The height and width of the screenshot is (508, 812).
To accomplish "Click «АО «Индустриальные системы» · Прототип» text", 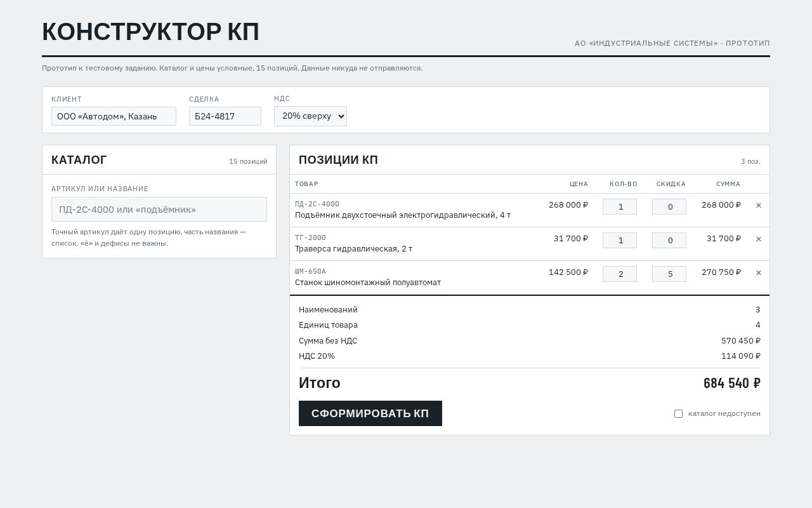I will click(x=672, y=43).
